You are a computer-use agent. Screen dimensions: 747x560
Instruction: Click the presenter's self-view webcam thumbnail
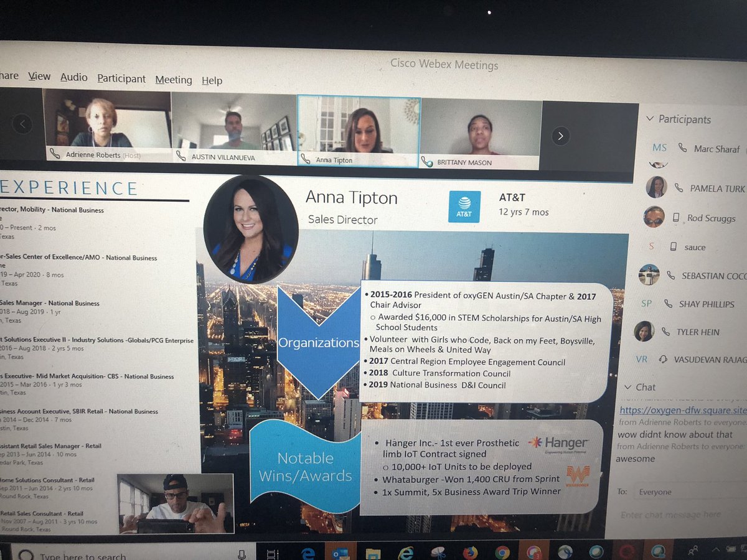click(176, 504)
